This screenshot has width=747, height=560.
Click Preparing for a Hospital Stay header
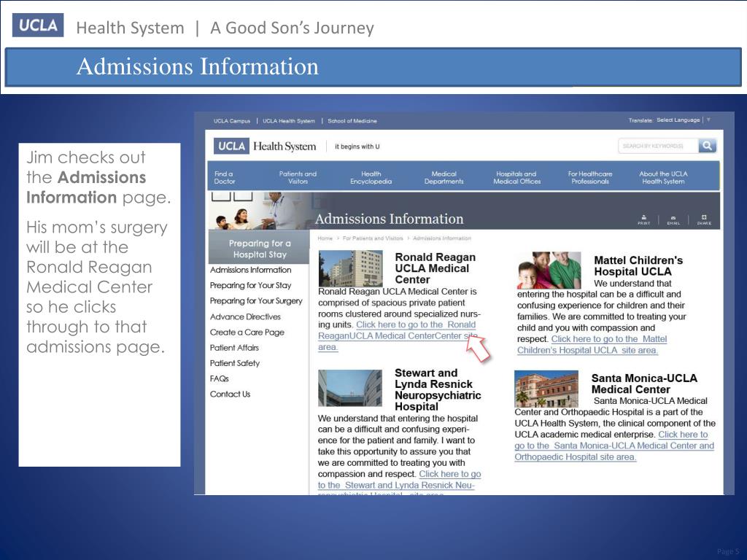tap(259, 249)
